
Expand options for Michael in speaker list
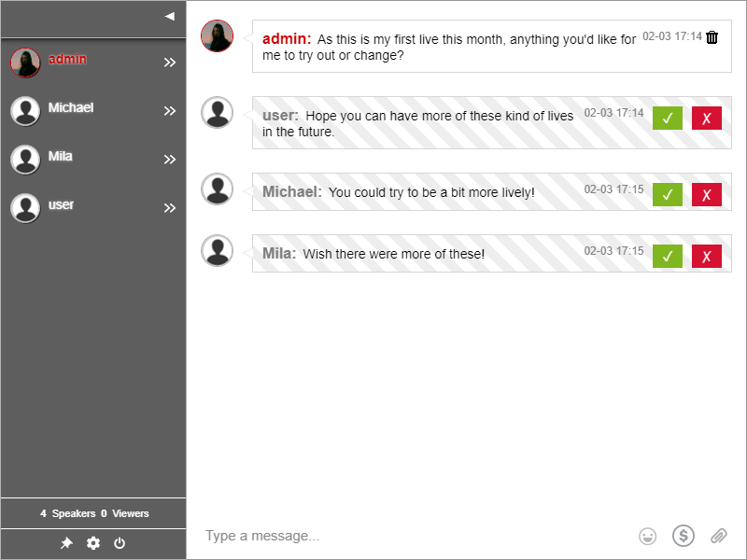point(170,111)
